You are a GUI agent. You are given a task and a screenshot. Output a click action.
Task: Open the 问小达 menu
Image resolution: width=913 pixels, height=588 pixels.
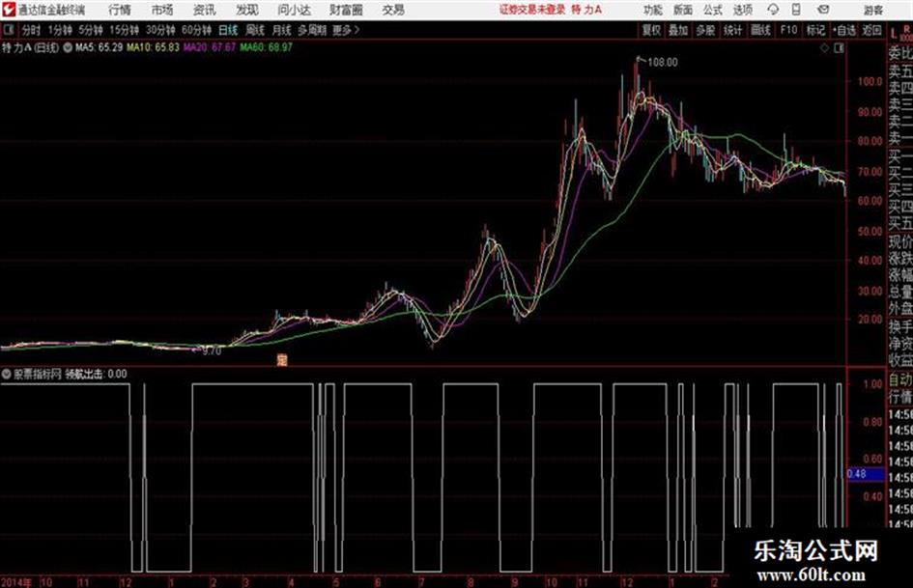(x=294, y=10)
